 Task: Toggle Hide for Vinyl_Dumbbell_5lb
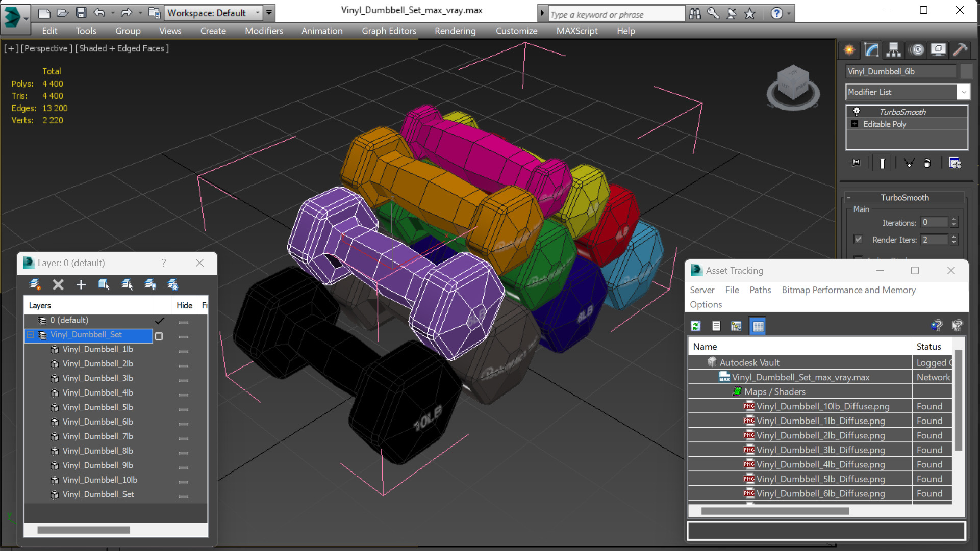184,409
